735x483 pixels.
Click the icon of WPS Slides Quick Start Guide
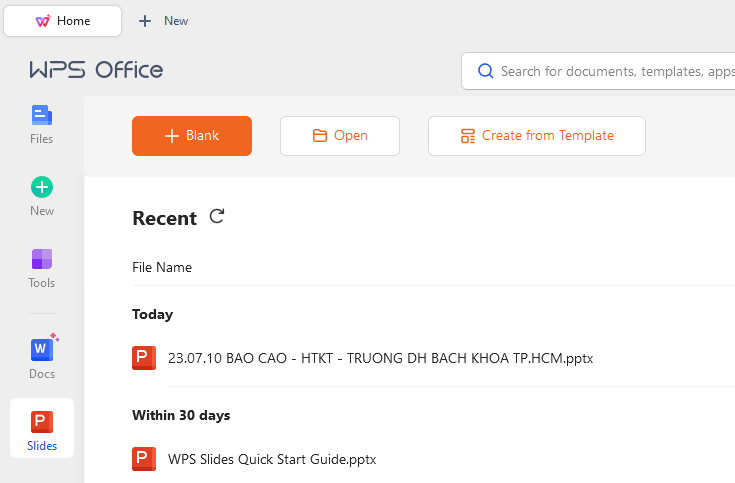point(144,459)
